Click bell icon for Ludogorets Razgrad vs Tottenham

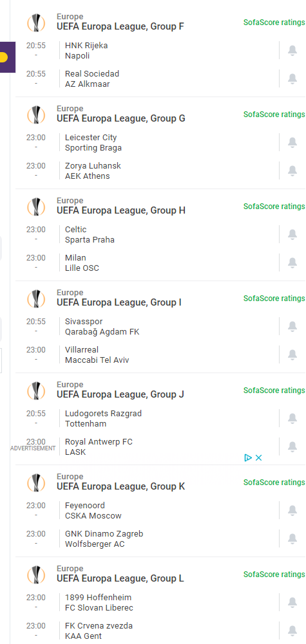[x=292, y=419]
